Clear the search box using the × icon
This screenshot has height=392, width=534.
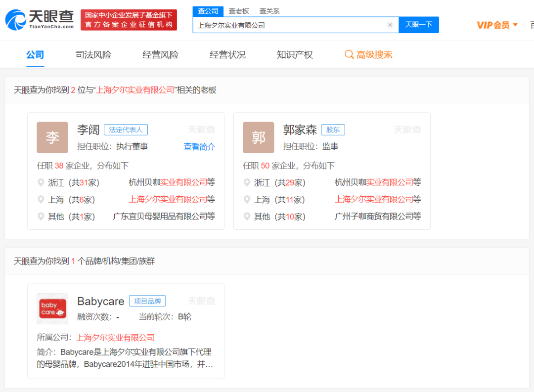click(x=390, y=25)
